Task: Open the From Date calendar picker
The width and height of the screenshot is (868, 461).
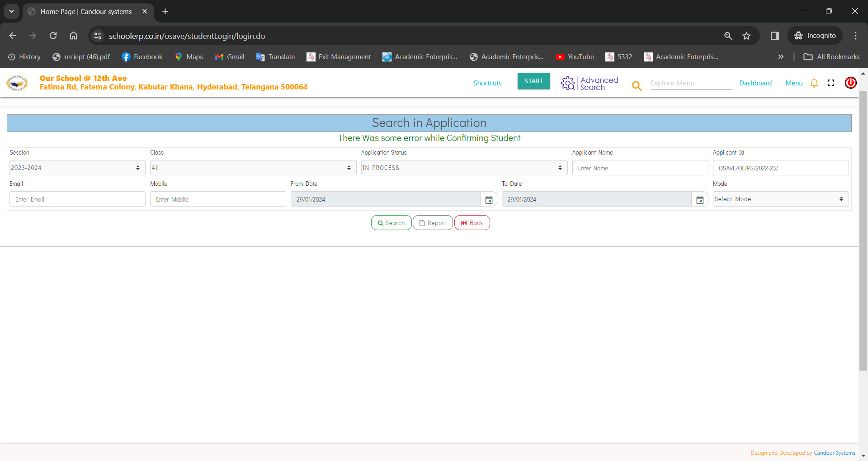Action: click(x=489, y=199)
